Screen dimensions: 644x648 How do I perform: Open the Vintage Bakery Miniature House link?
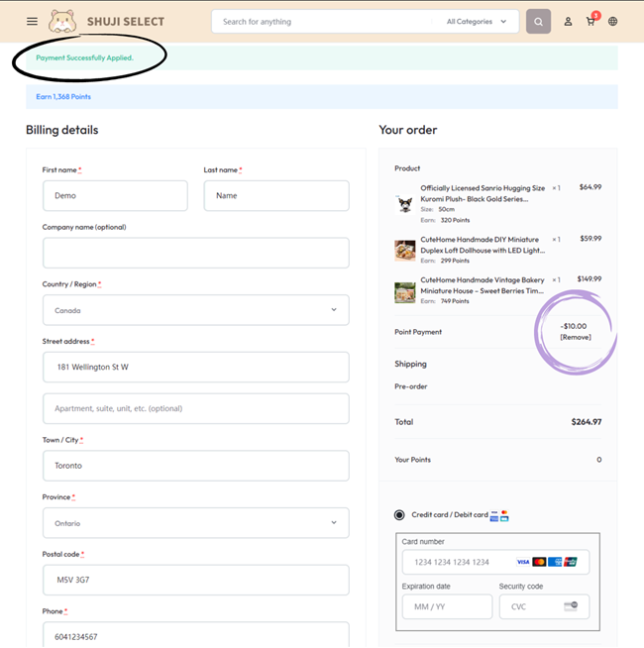click(x=482, y=285)
